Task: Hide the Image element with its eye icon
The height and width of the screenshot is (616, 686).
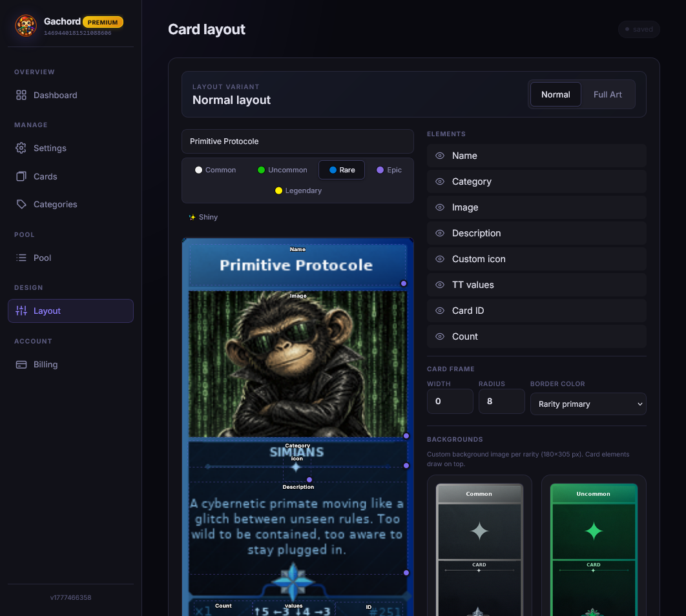Action: tap(441, 207)
